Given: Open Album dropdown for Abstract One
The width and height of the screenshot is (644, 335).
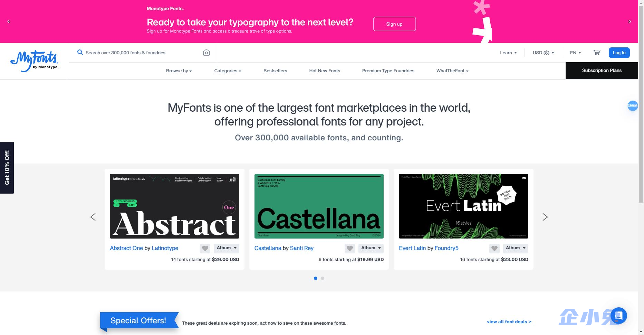Looking at the screenshot, I should pos(226,248).
